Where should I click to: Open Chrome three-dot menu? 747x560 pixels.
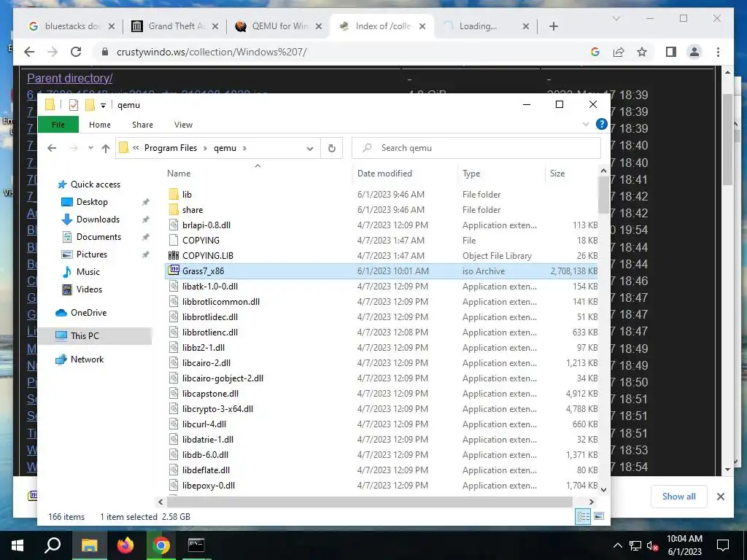[x=718, y=52]
